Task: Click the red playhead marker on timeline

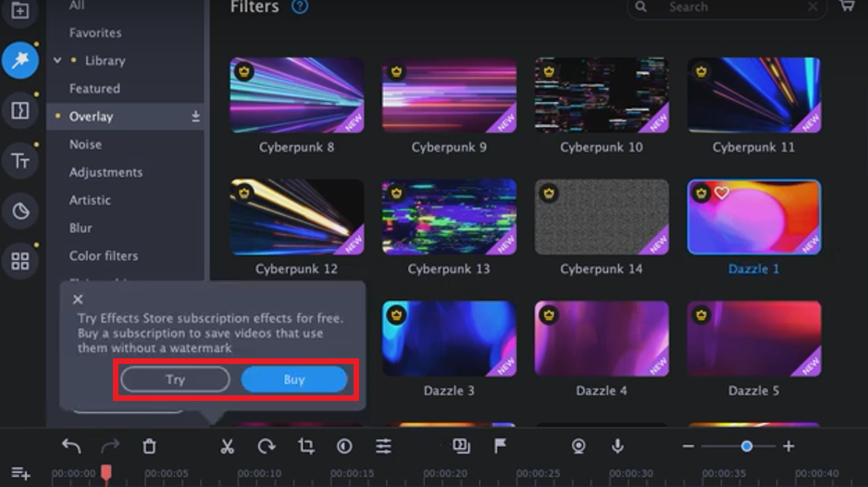Action: [105, 472]
